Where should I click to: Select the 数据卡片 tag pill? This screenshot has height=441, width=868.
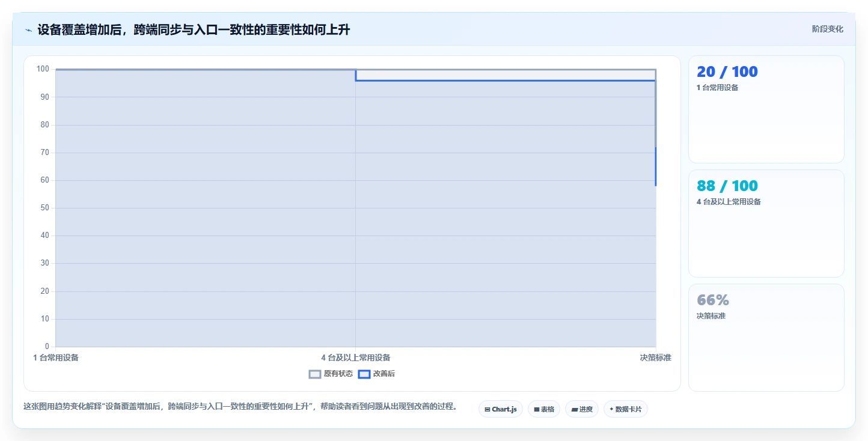pos(626,409)
